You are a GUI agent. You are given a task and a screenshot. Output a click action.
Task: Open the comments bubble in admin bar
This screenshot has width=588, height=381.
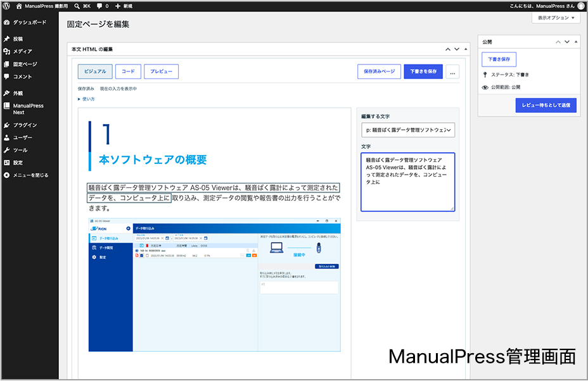pos(99,6)
